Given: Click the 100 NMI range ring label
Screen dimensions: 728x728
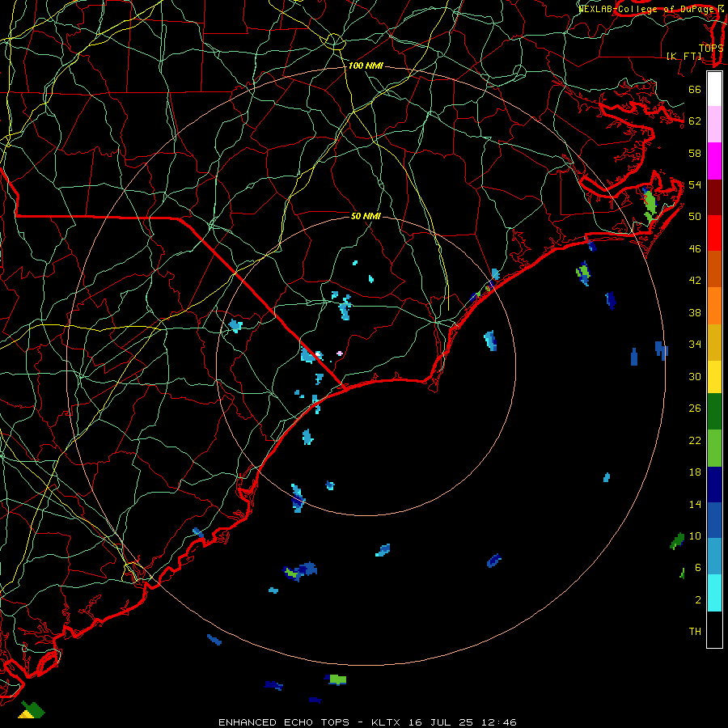Looking at the screenshot, I should coord(366,66).
